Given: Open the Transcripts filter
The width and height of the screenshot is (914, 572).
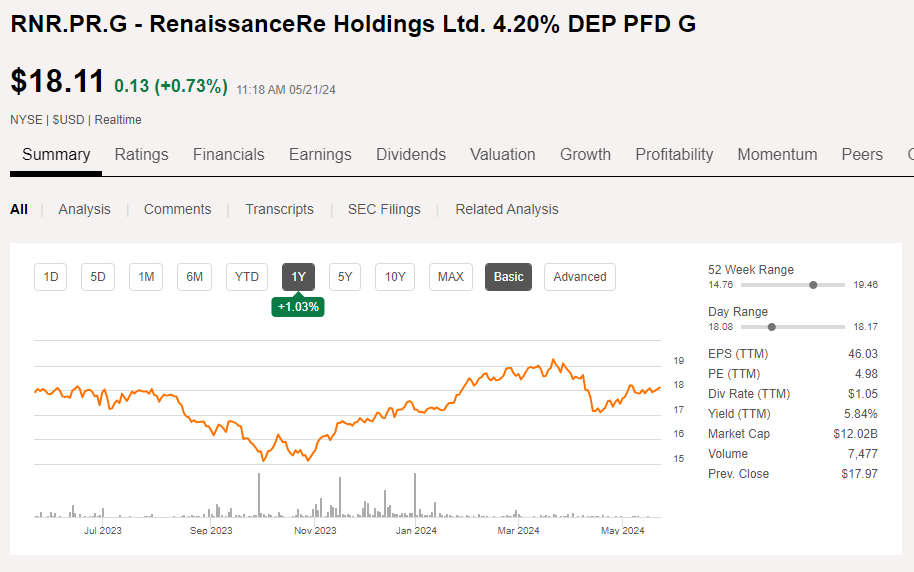Looking at the screenshot, I should click(x=279, y=209).
